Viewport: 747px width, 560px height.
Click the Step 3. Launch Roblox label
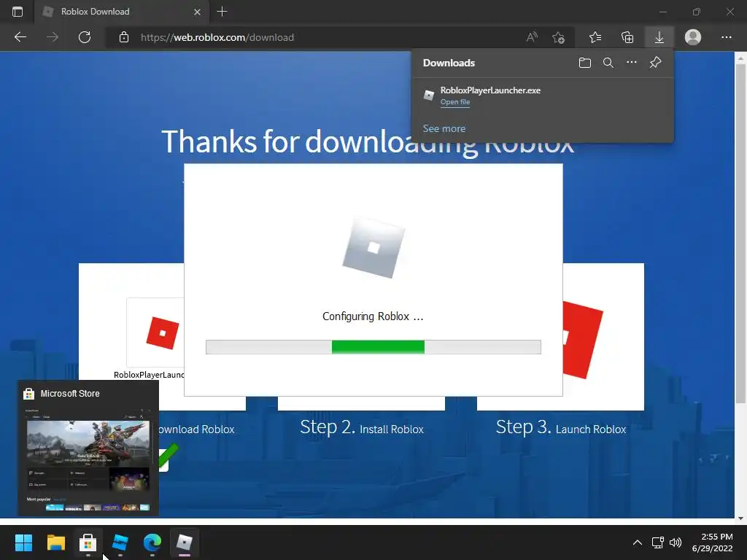click(x=561, y=427)
